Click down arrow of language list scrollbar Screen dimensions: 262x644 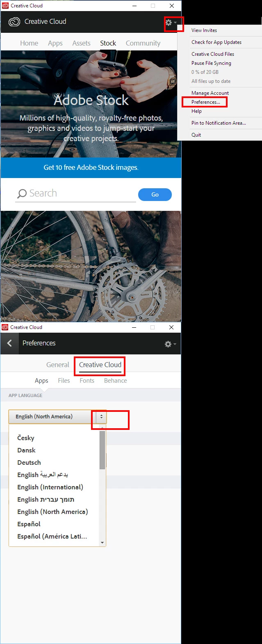(x=103, y=543)
